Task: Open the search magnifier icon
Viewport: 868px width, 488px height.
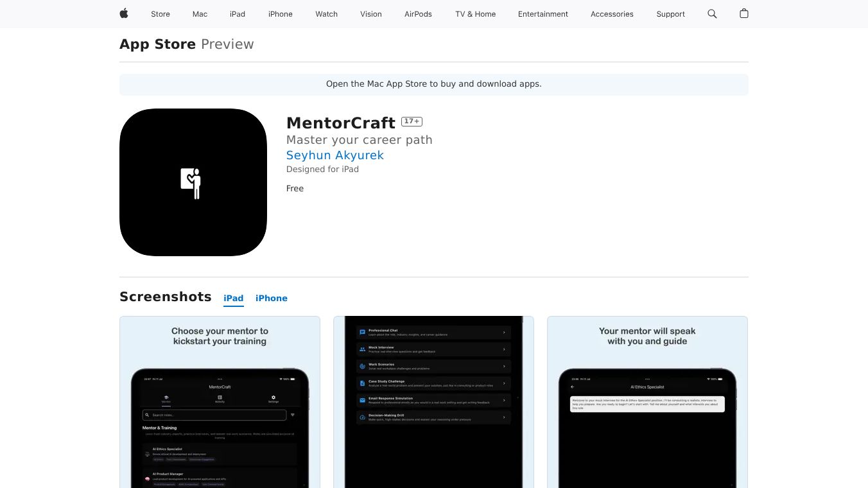Action: point(712,13)
